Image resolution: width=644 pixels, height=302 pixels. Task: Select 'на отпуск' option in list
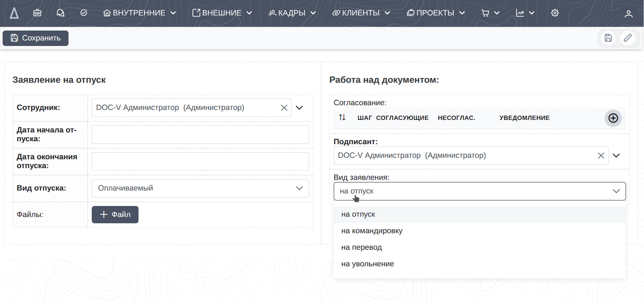coord(479,214)
